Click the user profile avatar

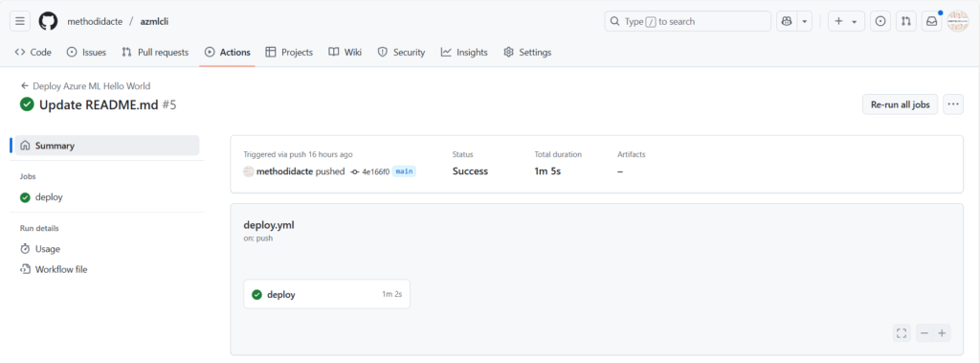pos(957,21)
